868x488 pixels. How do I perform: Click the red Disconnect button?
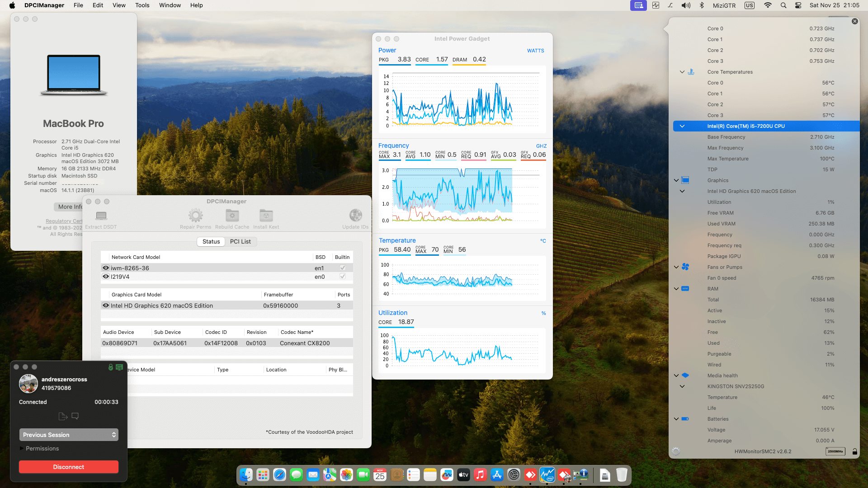point(69,467)
